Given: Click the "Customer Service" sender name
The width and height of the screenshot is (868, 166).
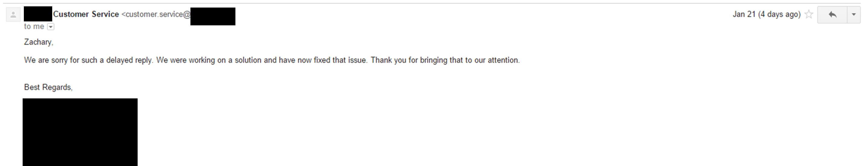Looking at the screenshot, I should click(x=86, y=14).
